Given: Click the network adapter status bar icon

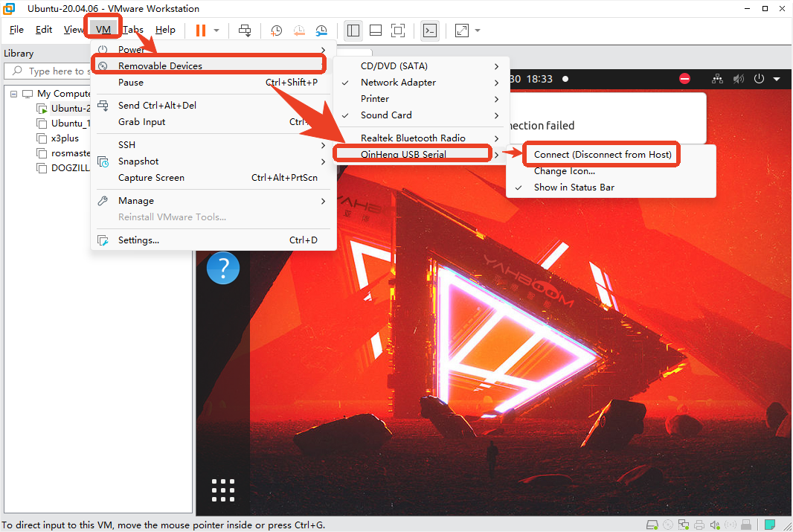Looking at the screenshot, I should click(x=684, y=525).
